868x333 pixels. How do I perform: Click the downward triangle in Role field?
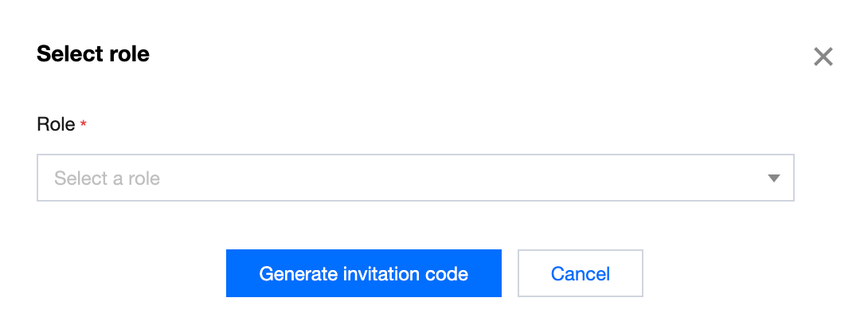(773, 178)
